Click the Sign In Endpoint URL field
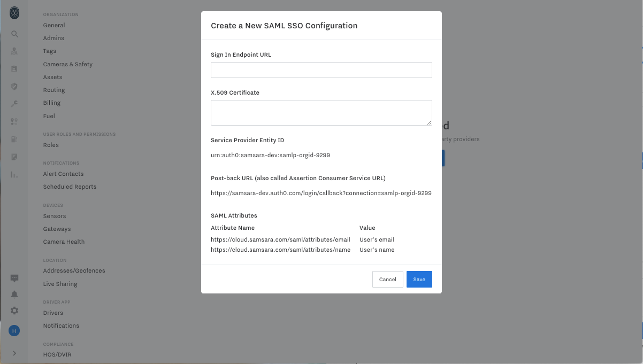This screenshot has height=364, width=643. tap(321, 70)
